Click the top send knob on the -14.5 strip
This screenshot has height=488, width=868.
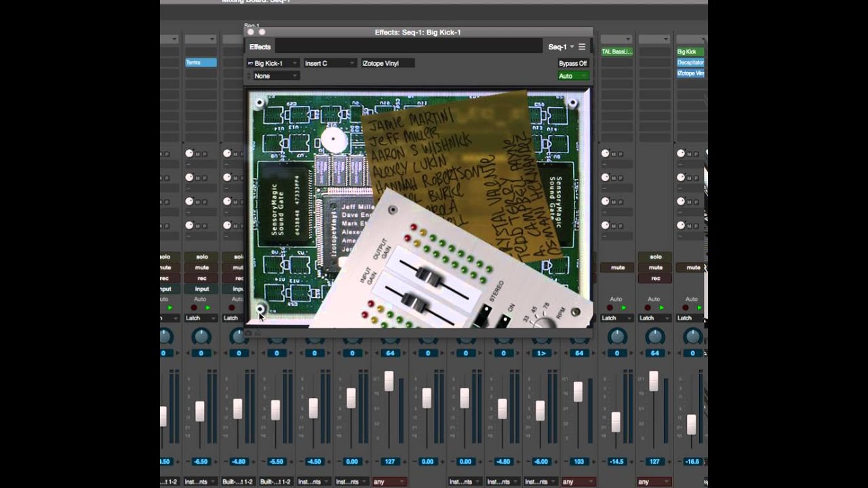(x=605, y=154)
